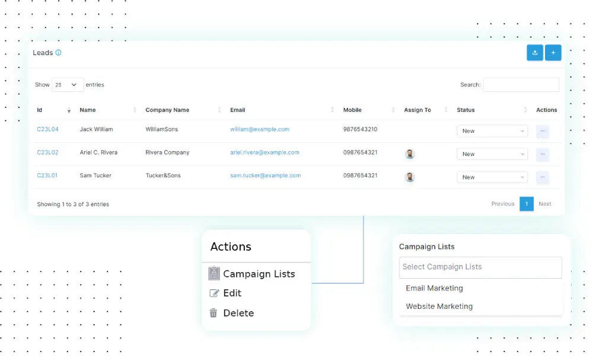The height and width of the screenshot is (364, 593).
Task: Click the Delete trash icon
Action: tap(213, 313)
